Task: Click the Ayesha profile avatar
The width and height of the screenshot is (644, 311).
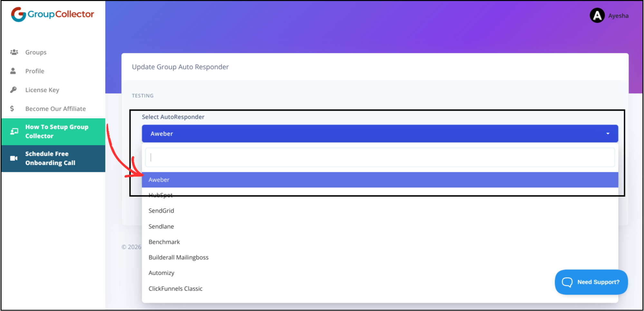Action: click(597, 15)
